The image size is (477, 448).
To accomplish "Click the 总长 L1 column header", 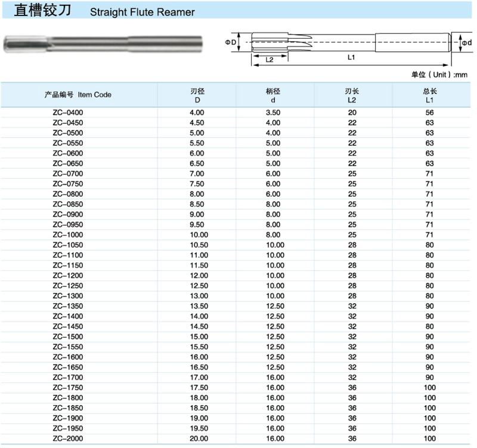I will pyautogui.click(x=429, y=95).
